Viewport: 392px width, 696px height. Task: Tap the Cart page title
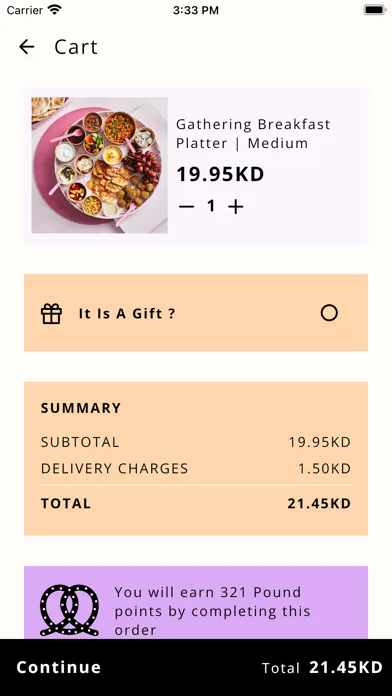(76, 47)
